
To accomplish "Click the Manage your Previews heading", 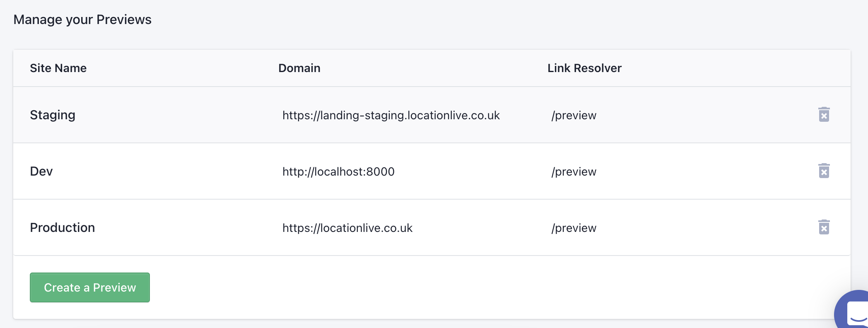I will pyautogui.click(x=82, y=19).
